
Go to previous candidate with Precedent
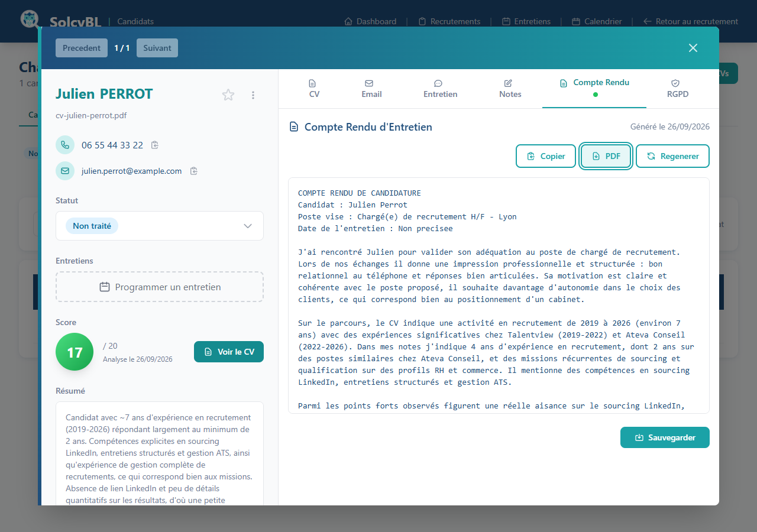point(82,48)
